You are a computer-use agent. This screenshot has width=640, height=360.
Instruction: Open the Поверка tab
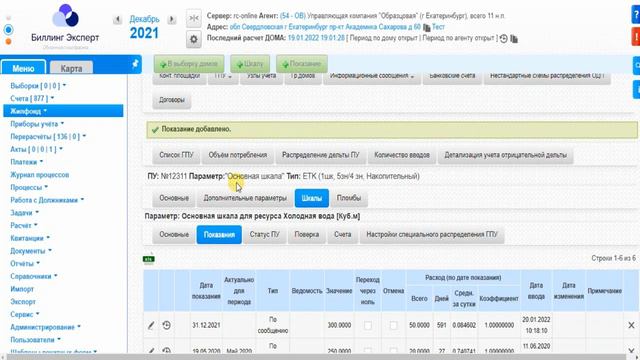[307, 235]
